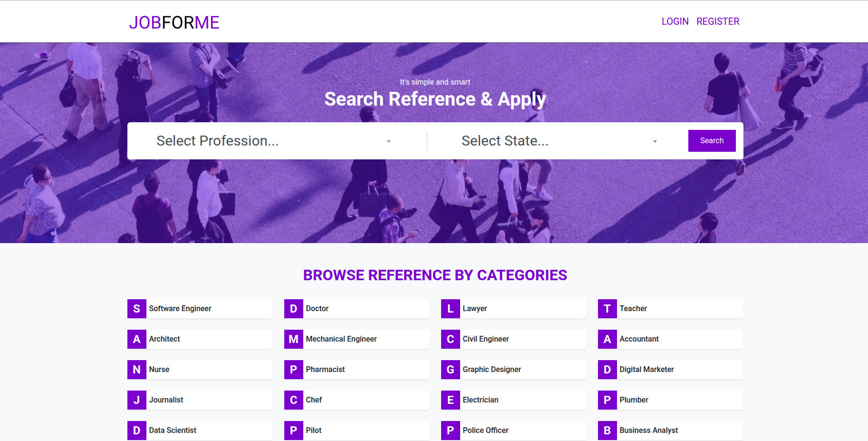Click the B icon for Business Analyst
Image resolution: width=868 pixels, height=441 pixels.
click(x=608, y=431)
